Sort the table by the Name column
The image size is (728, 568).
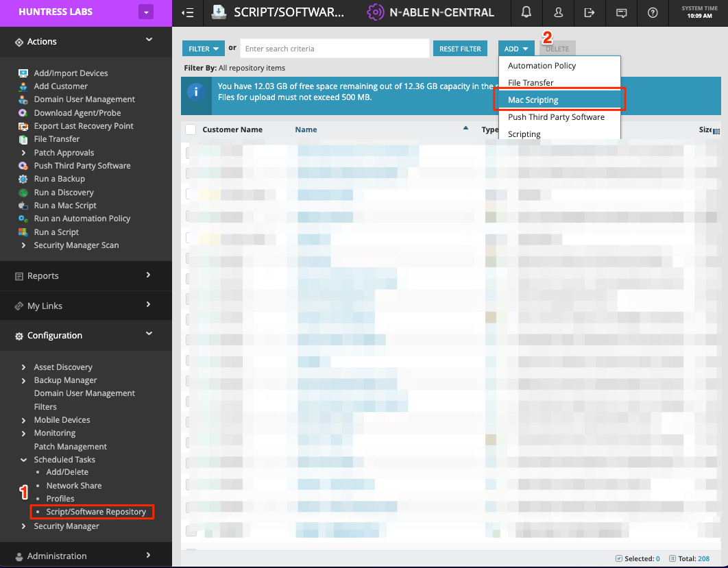(x=306, y=129)
